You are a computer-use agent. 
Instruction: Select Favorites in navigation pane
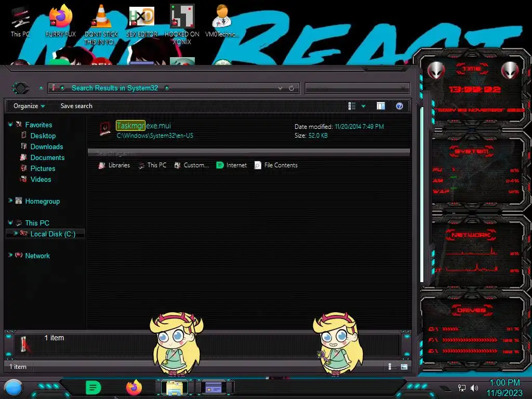pos(38,125)
